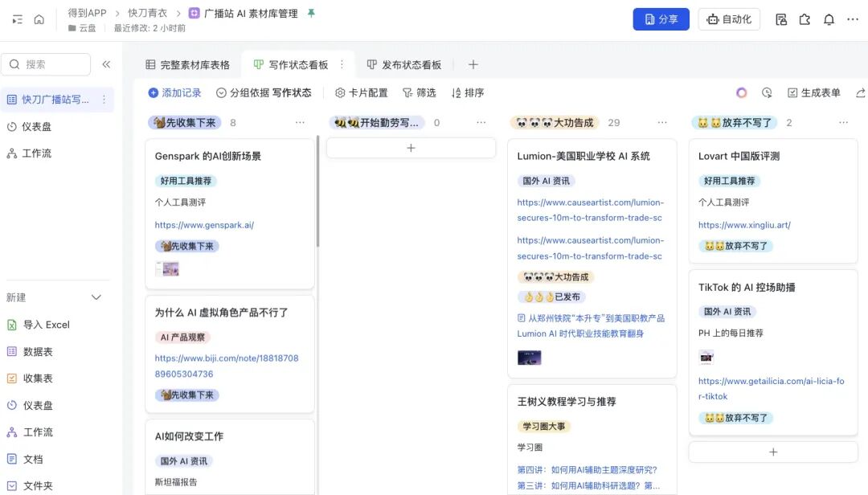Open the top-right more options menu
The image size is (868, 495).
[x=853, y=19]
